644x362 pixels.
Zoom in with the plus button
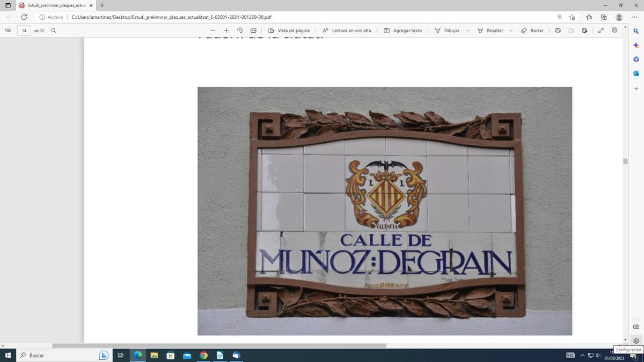pos(226,31)
